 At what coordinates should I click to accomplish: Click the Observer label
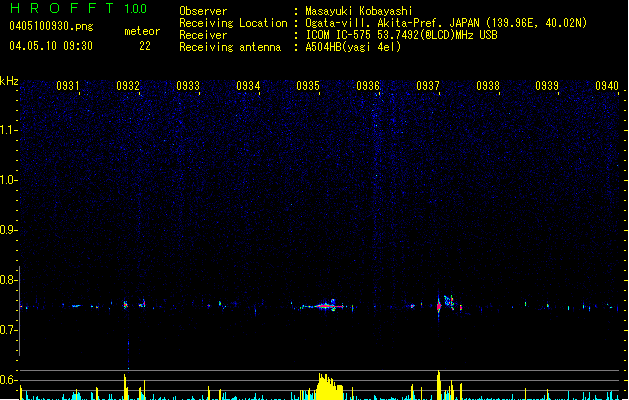click(203, 11)
